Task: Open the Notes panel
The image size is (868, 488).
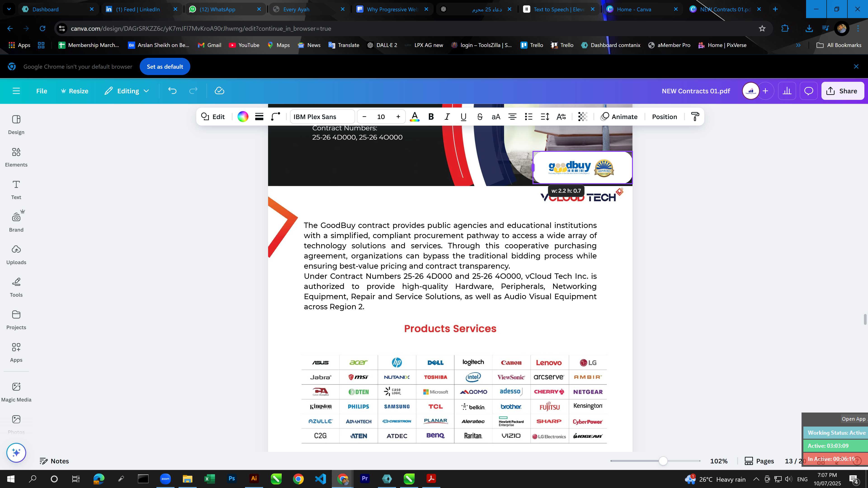Action: 54,461
